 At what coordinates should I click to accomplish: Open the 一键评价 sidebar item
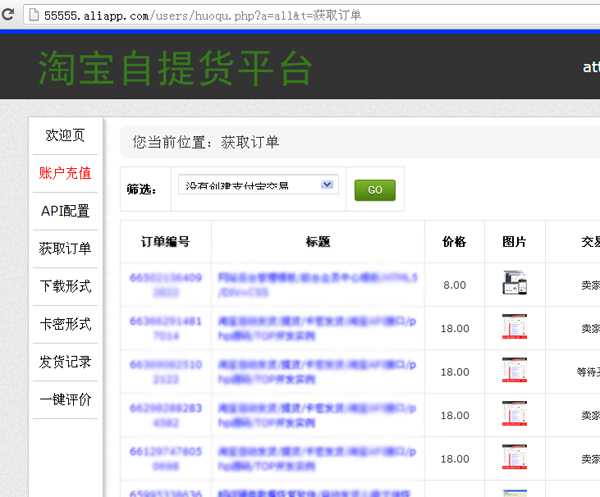tap(65, 400)
